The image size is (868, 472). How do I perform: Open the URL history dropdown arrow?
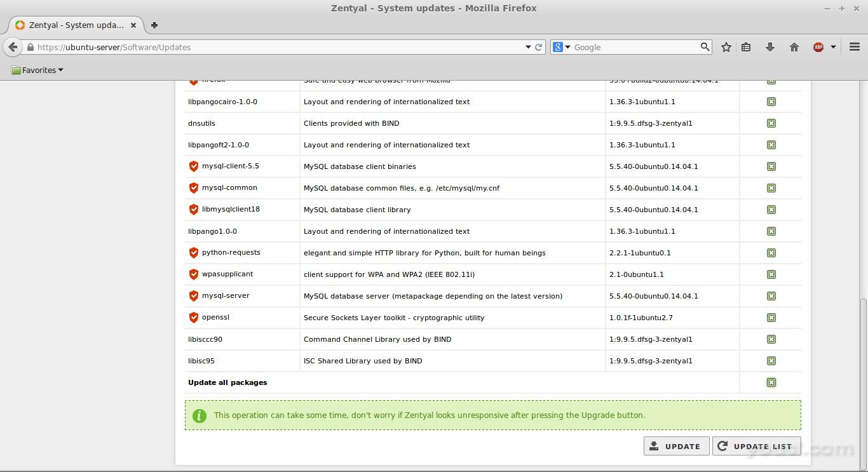[x=527, y=47]
